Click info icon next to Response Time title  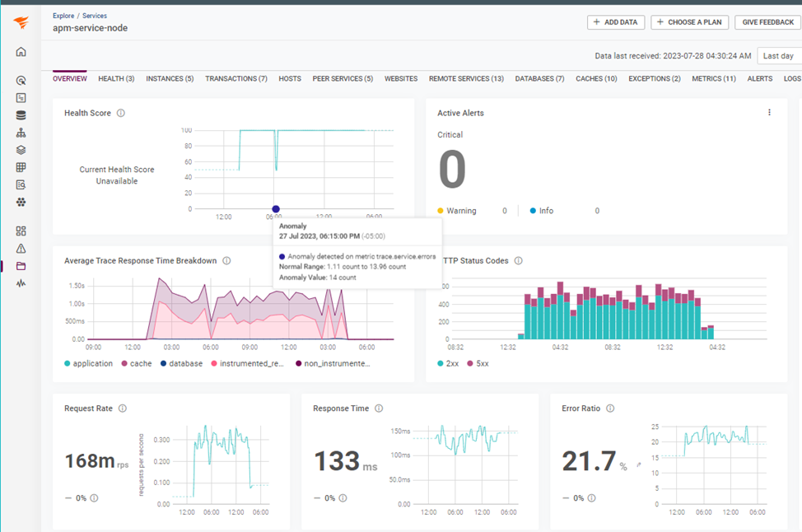[379, 408]
